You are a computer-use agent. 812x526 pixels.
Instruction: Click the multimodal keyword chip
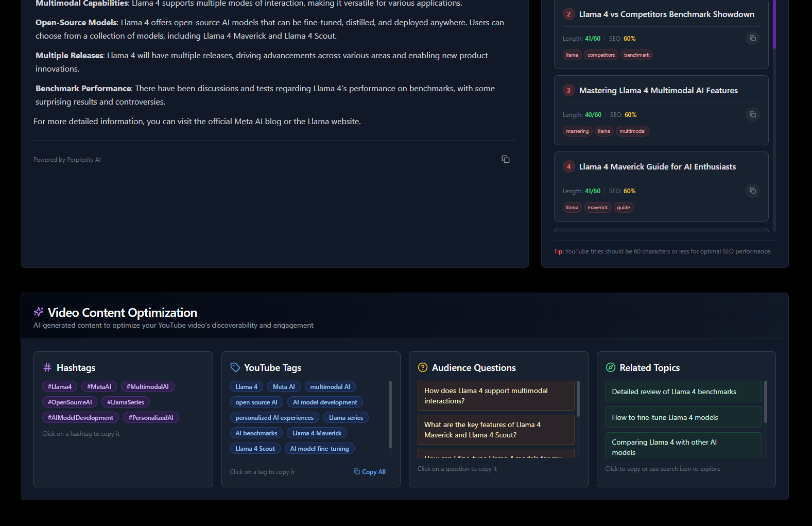click(x=632, y=131)
